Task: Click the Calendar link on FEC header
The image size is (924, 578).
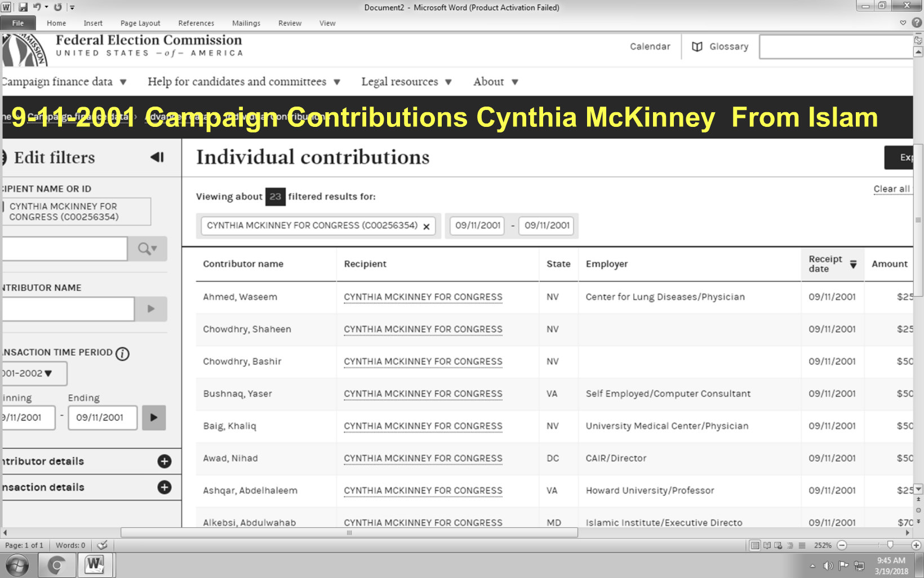Action: point(650,46)
